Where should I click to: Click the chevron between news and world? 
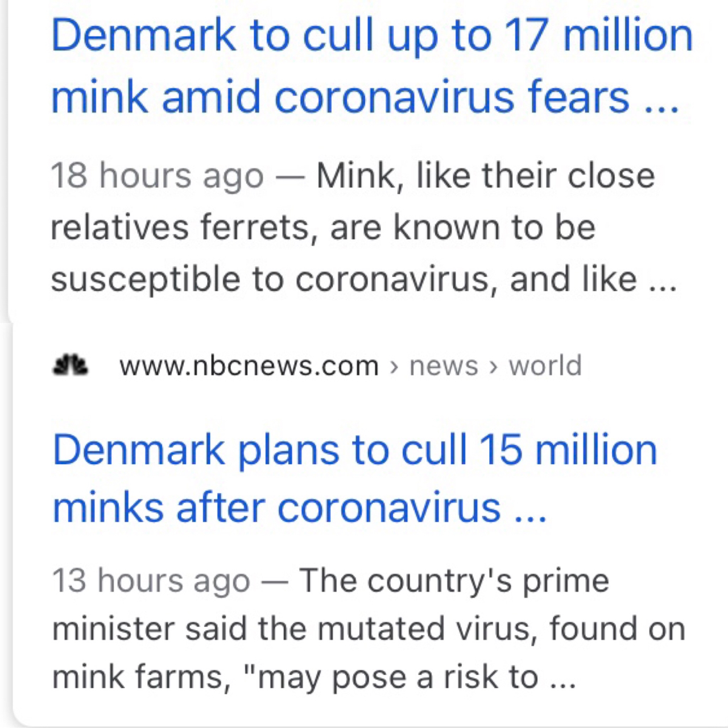pyautogui.click(x=492, y=367)
